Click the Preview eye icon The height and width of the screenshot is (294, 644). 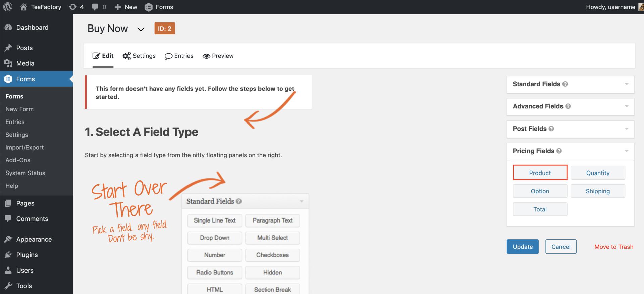[x=206, y=56]
